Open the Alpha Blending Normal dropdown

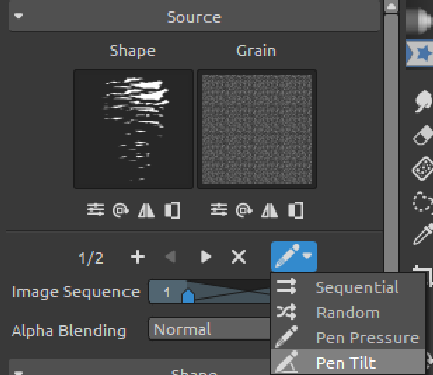coord(210,329)
